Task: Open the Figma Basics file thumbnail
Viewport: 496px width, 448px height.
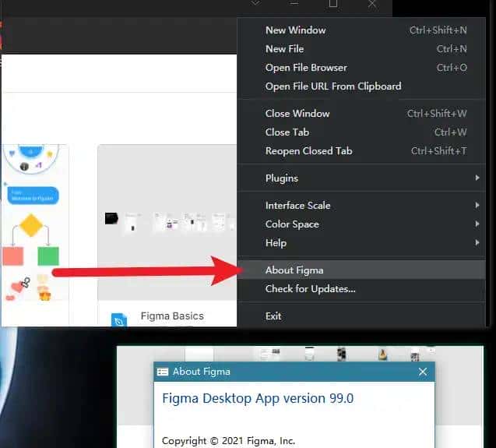Action: tap(167, 222)
